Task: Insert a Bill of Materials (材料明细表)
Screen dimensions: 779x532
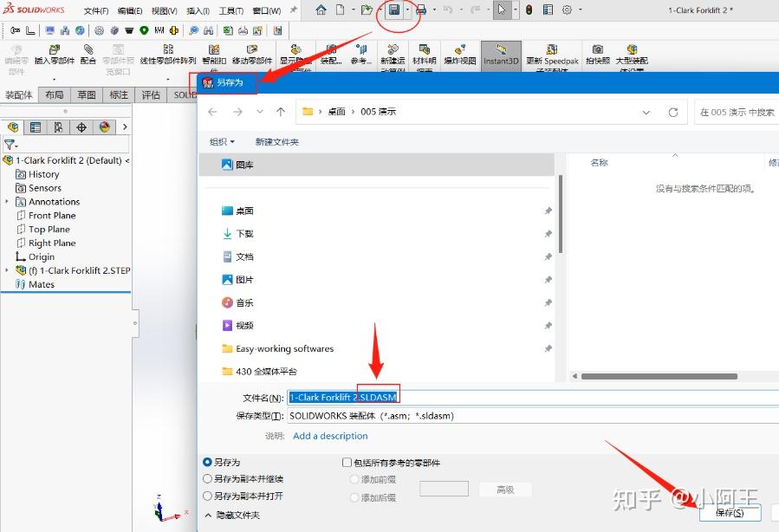Action: (424, 54)
